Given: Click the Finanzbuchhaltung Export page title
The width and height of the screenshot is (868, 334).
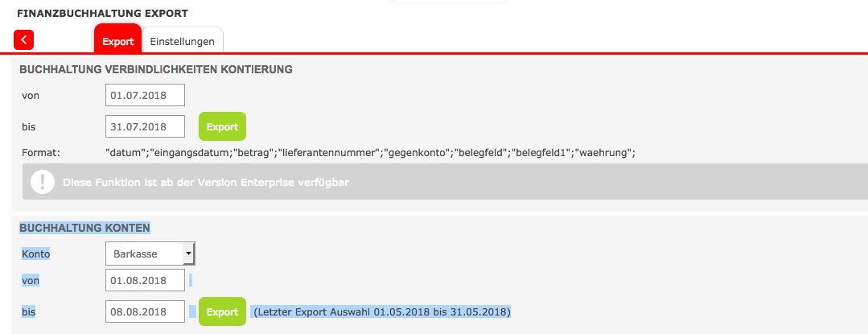Looking at the screenshot, I should (102, 14).
